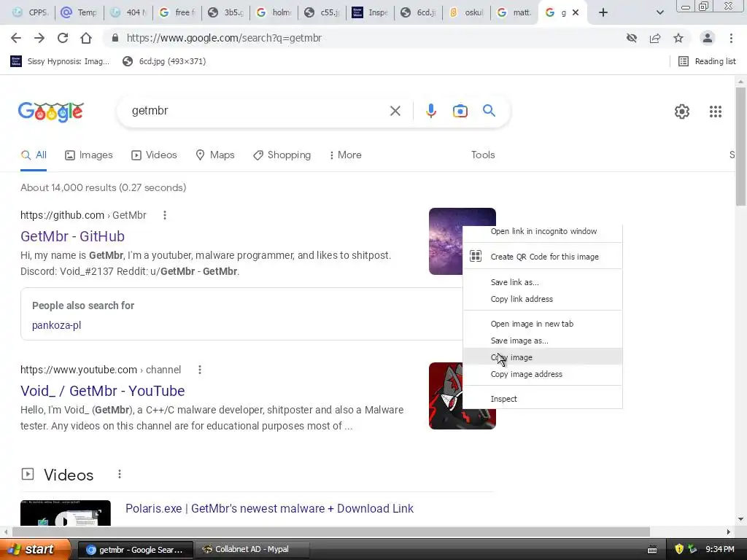Play the Polaris.exe video thumbnail
This screenshot has width=747, height=560.
click(65, 513)
